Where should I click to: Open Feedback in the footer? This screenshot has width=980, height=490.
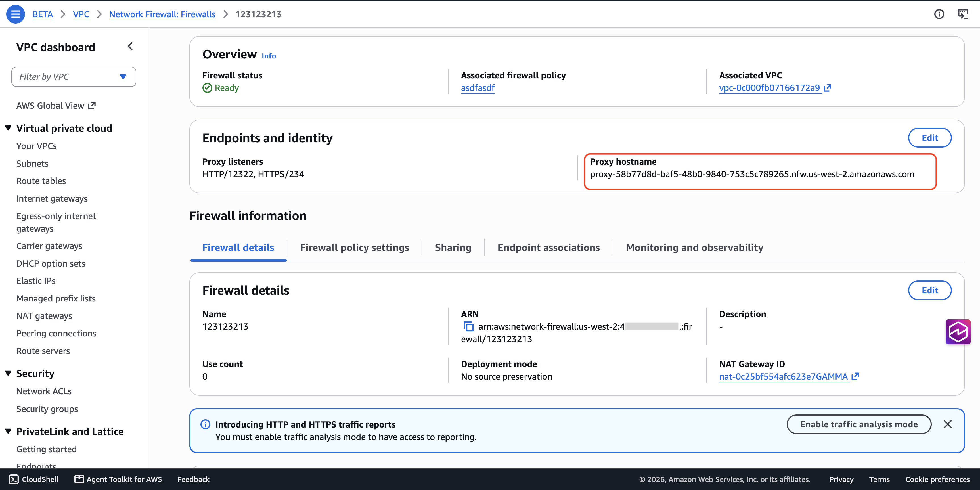193,479
